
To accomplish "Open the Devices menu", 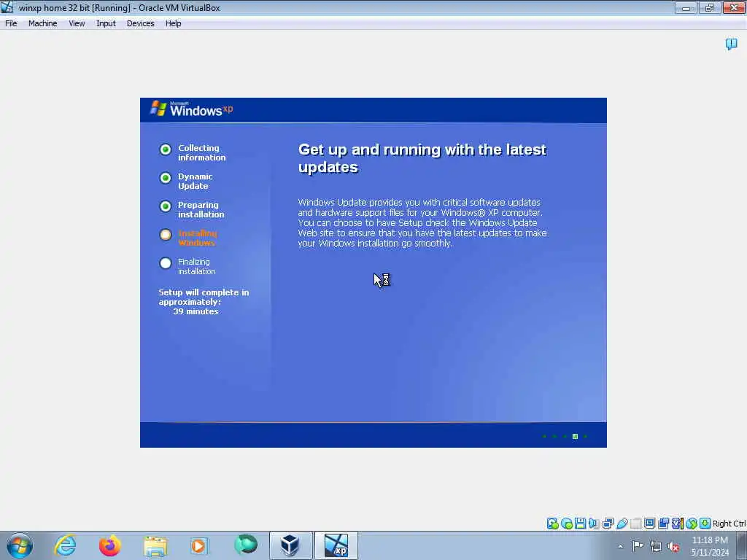I will [140, 23].
